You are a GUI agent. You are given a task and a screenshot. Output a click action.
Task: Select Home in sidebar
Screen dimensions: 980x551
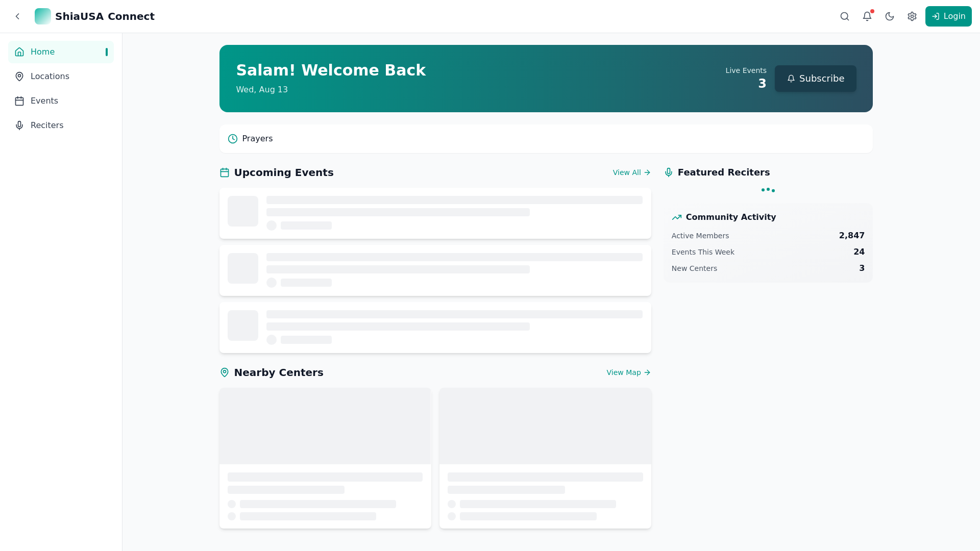(x=61, y=52)
